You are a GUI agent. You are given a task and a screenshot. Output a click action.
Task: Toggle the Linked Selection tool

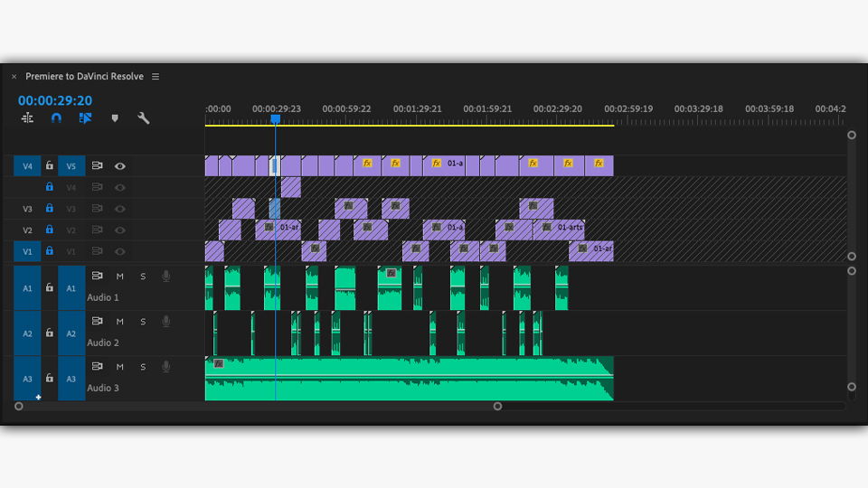[x=85, y=117]
